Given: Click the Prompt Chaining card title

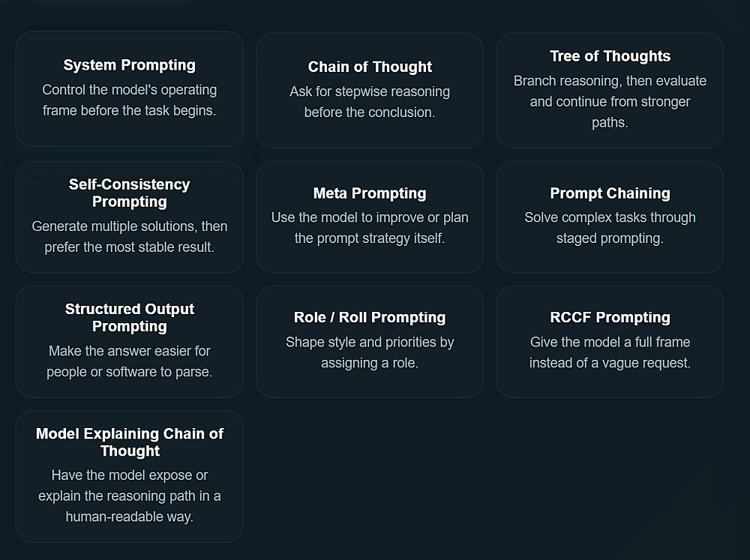Looking at the screenshot, I should pyautogui.click(x=610, y=193).
